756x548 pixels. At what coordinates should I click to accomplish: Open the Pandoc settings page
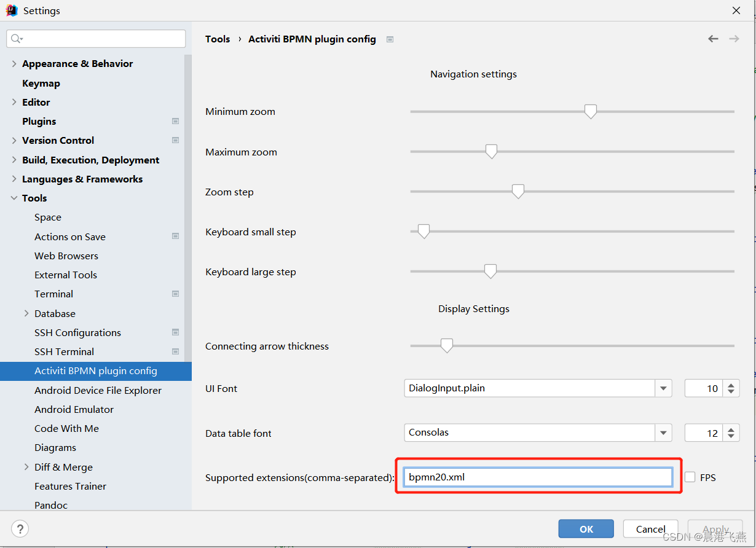pos(51,505)
